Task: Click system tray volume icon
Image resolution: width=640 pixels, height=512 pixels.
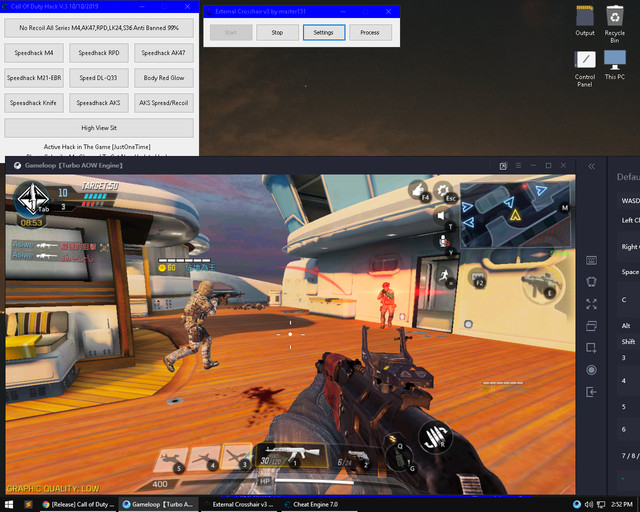Action: click(x=589, y=505)
